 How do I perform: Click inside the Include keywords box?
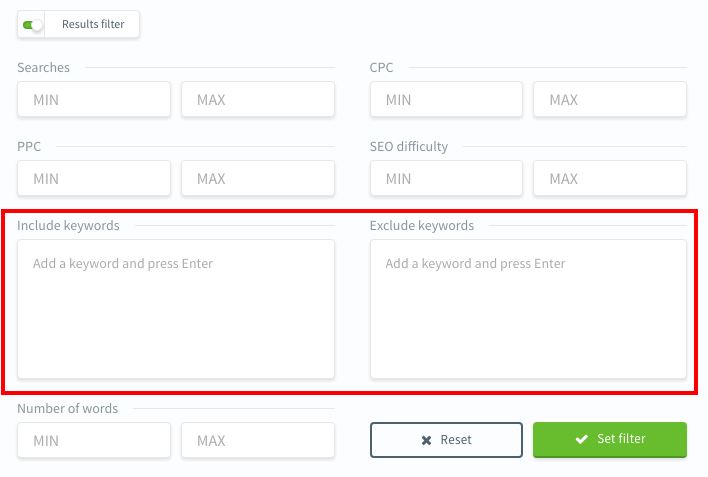click(176, 309)
